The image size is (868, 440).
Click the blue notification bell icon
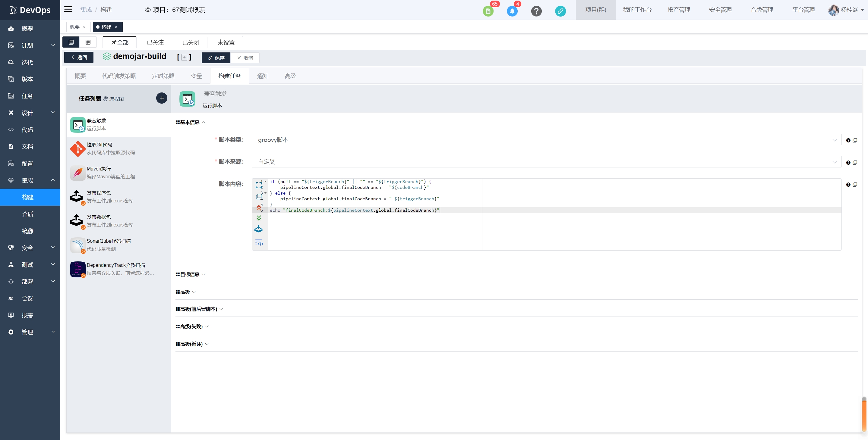point(512,11)
